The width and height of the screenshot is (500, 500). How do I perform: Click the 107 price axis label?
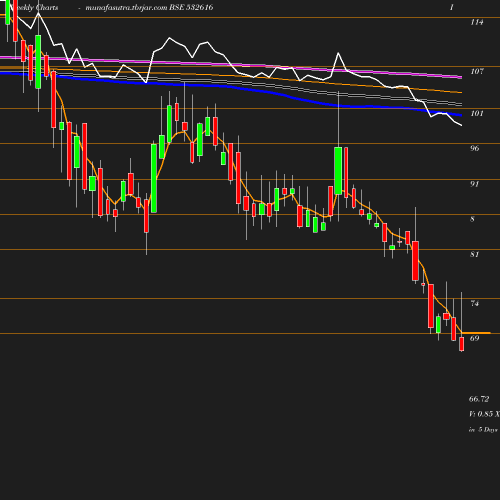click(x=477, y=71)
